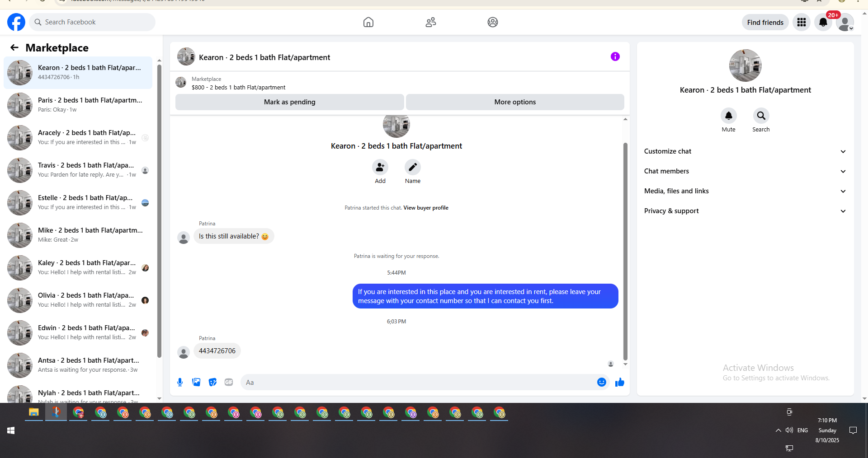
Task: Open the account profile avatar menu
Action: coord(844,22)
